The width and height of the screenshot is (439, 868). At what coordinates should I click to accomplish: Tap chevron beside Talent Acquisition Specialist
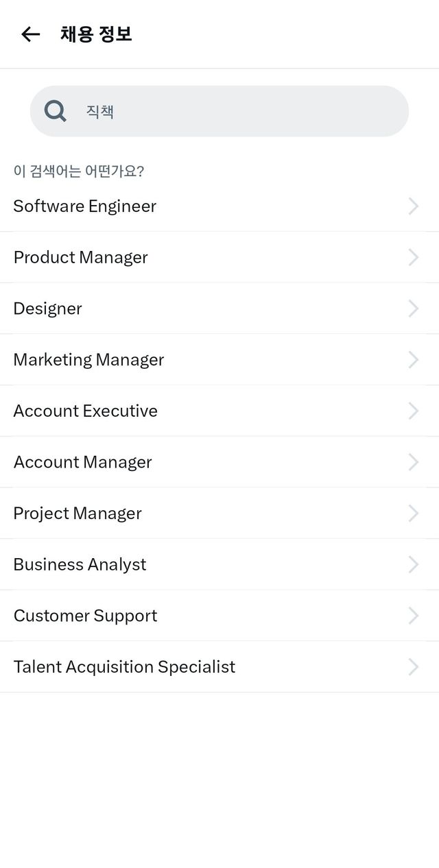coord(413,667)
